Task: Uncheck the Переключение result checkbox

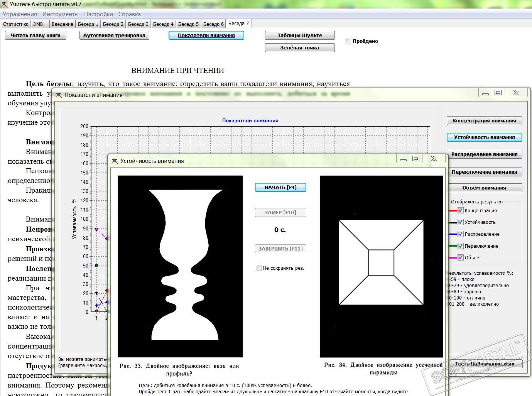Action: point(460,246)
